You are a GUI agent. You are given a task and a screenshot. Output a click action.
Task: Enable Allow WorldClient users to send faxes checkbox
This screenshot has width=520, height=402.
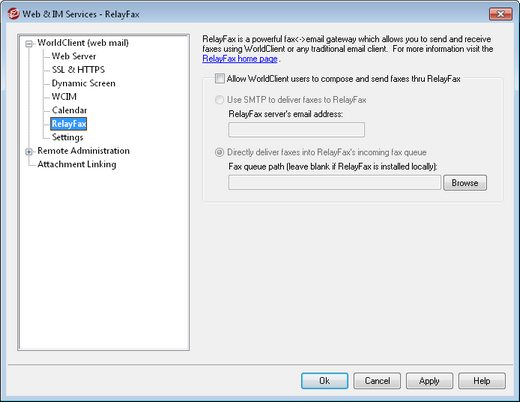click(x=220, y=79)
